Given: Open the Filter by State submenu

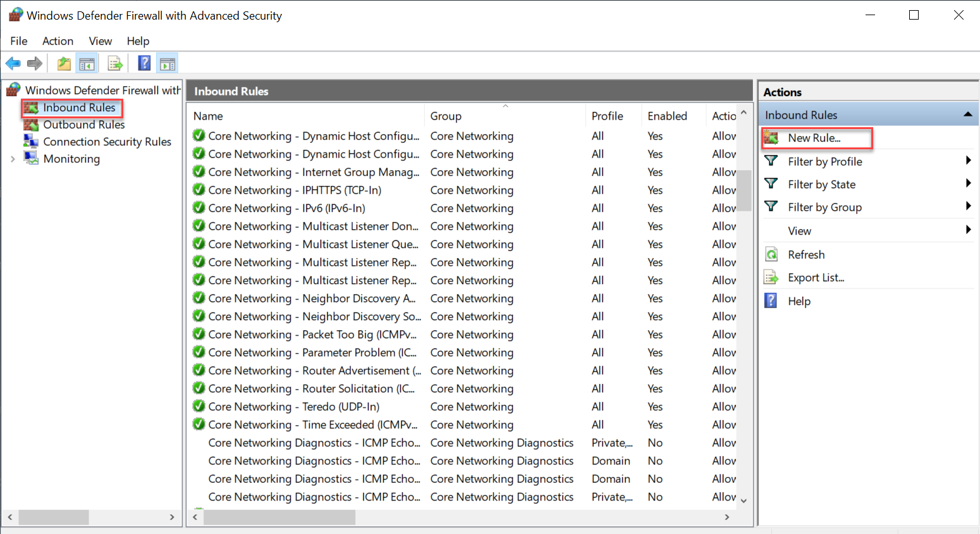Looking at the screenshot, I should tap(821, 185).
